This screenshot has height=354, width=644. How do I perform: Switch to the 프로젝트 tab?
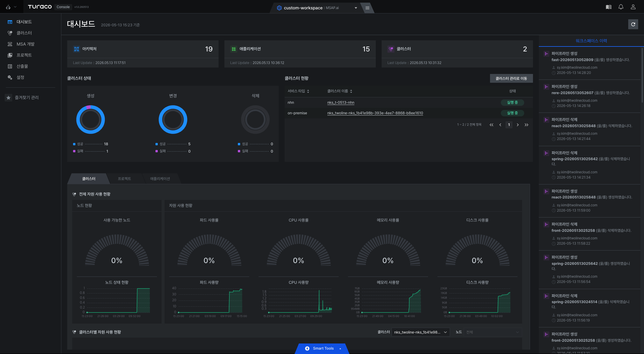tap(124, 179)
